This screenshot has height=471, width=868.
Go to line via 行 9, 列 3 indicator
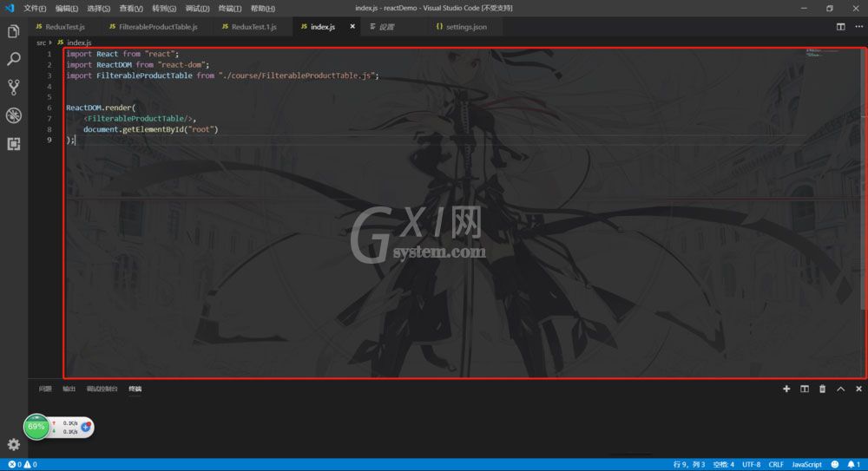(x=689, y=464)
